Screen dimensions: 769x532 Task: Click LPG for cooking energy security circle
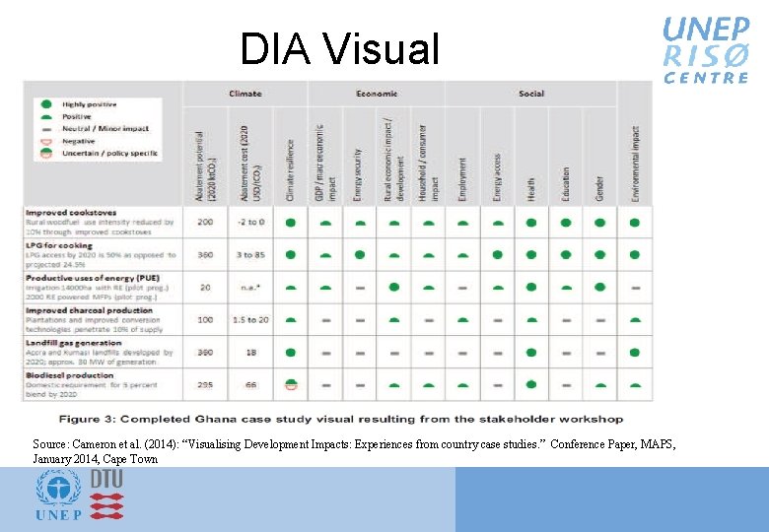360,255
